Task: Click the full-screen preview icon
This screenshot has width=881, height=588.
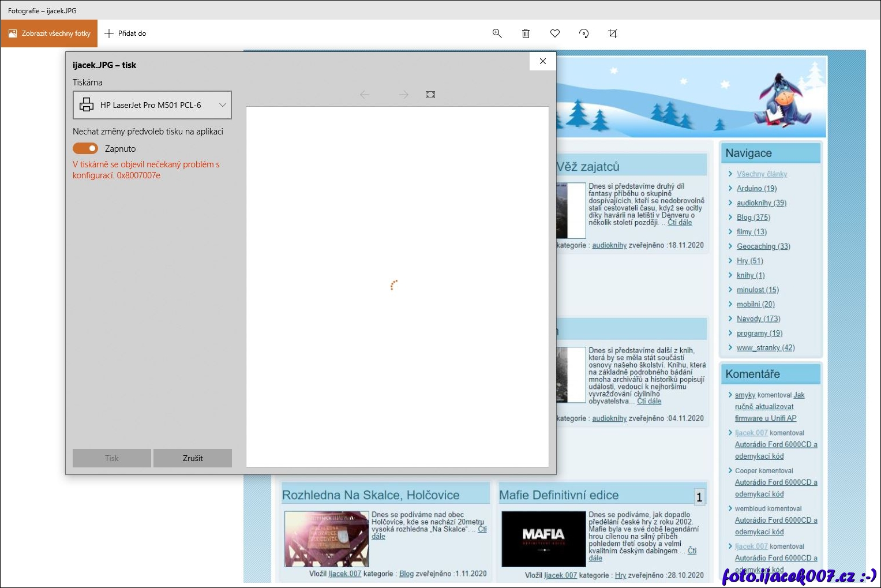Action: click(430, 95)
